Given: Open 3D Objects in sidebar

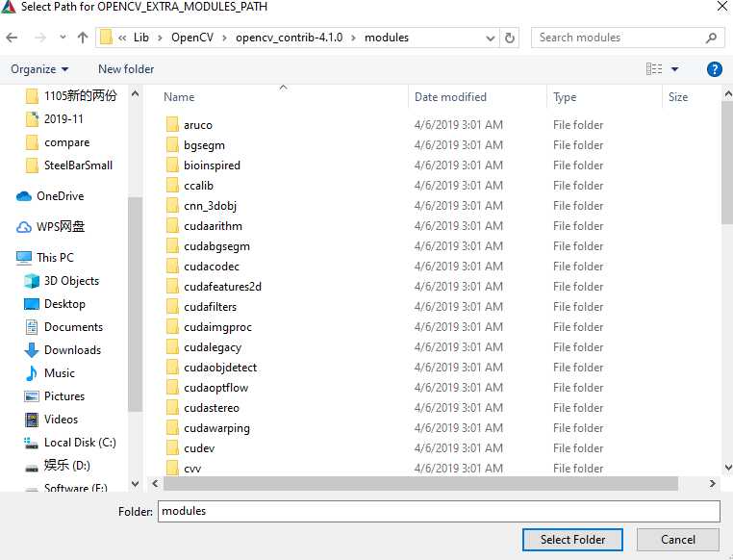Looking at the screenshot, I should coord(71,280).
